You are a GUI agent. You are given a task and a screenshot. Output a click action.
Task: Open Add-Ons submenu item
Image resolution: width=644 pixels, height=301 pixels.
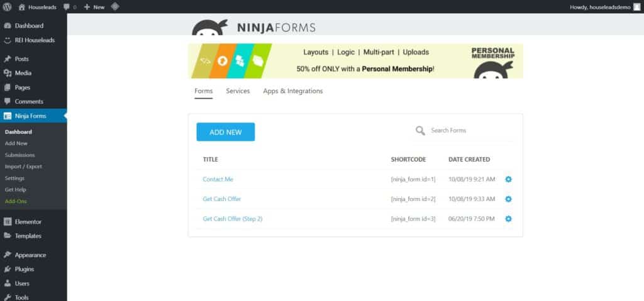[16, 201]
